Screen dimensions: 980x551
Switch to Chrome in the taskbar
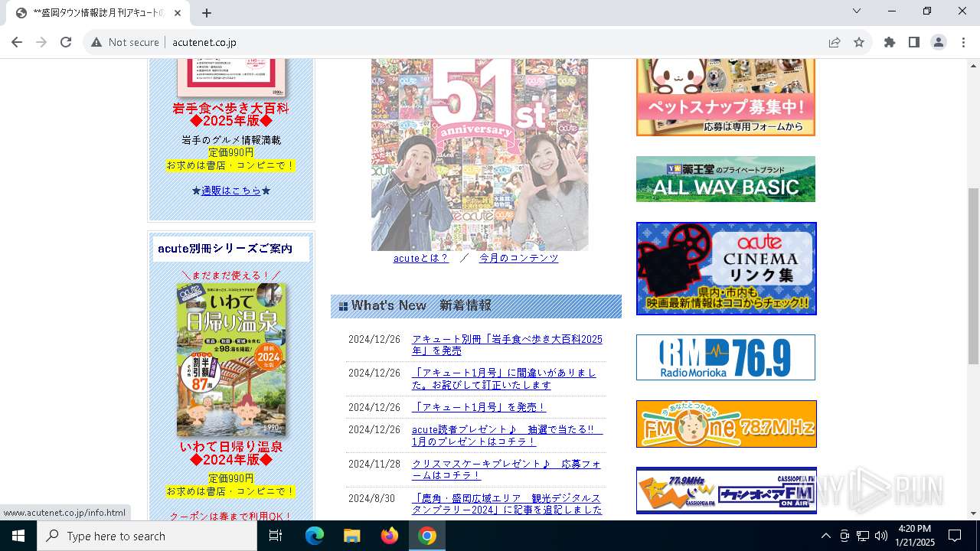427,536
